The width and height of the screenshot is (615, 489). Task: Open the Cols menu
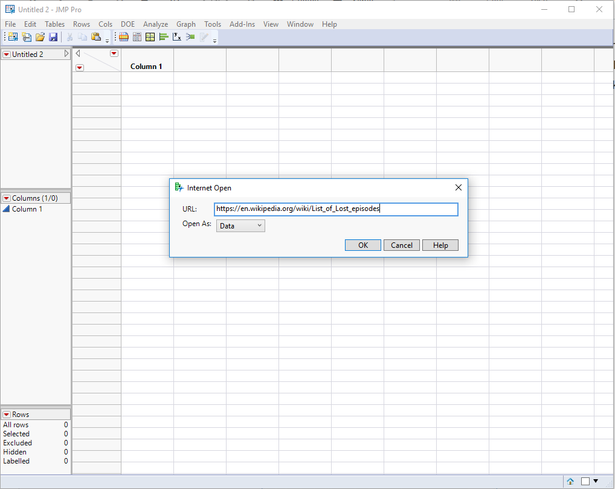(x=105, y=24)
